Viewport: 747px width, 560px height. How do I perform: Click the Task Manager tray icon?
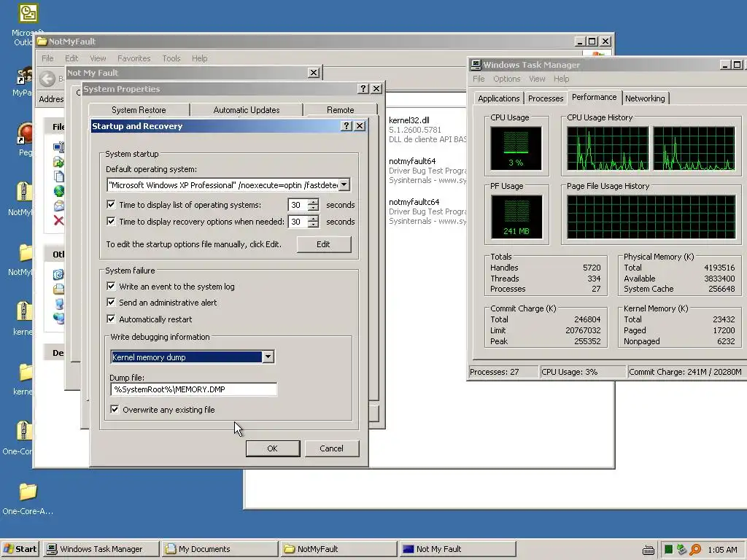click(x=668, y=550)
